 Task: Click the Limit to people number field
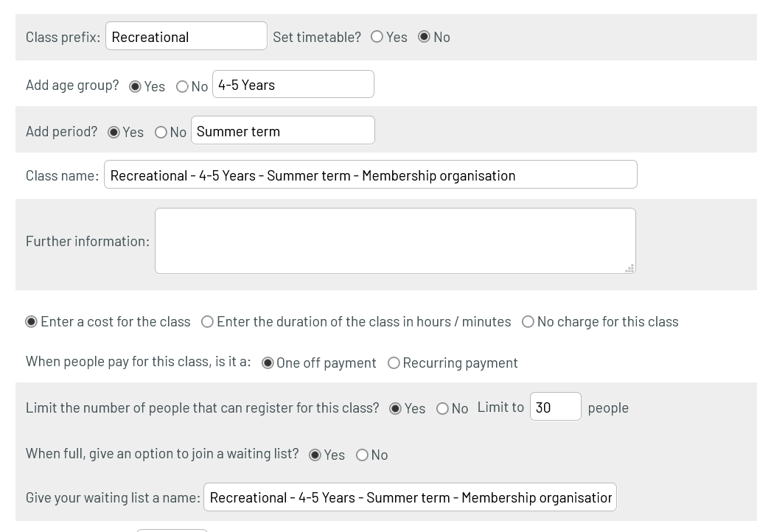point(555,407)
